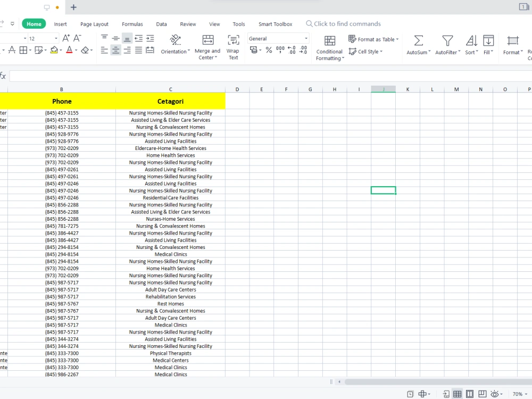Open the Page Layout tab

coord(94,24)
